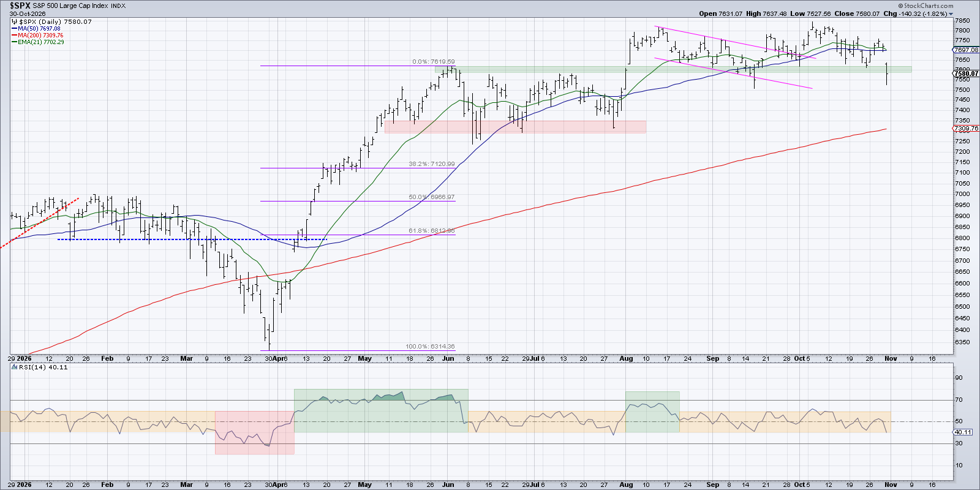Image resolution: width=980 pixels, height=490 pixels.
Task: Click the blue MA(50) legend line swatch
Action: (14, 29)
